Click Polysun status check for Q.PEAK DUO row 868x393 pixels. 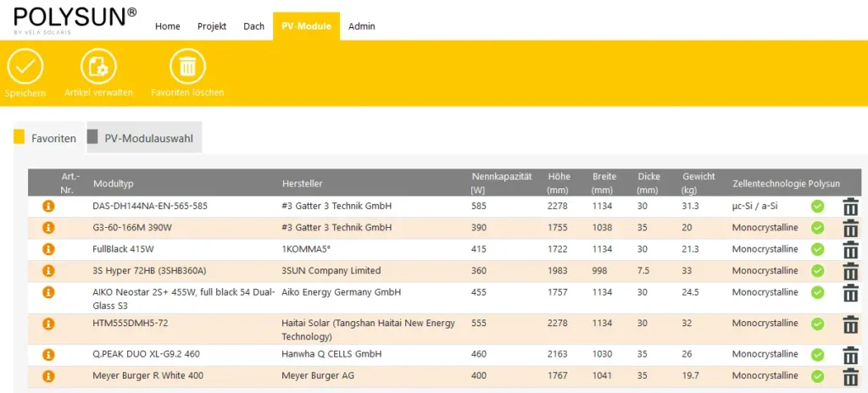pos(817,354)
